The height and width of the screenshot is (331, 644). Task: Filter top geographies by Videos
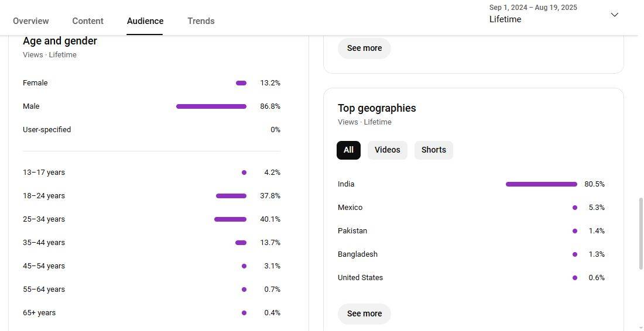pos(387,150)
